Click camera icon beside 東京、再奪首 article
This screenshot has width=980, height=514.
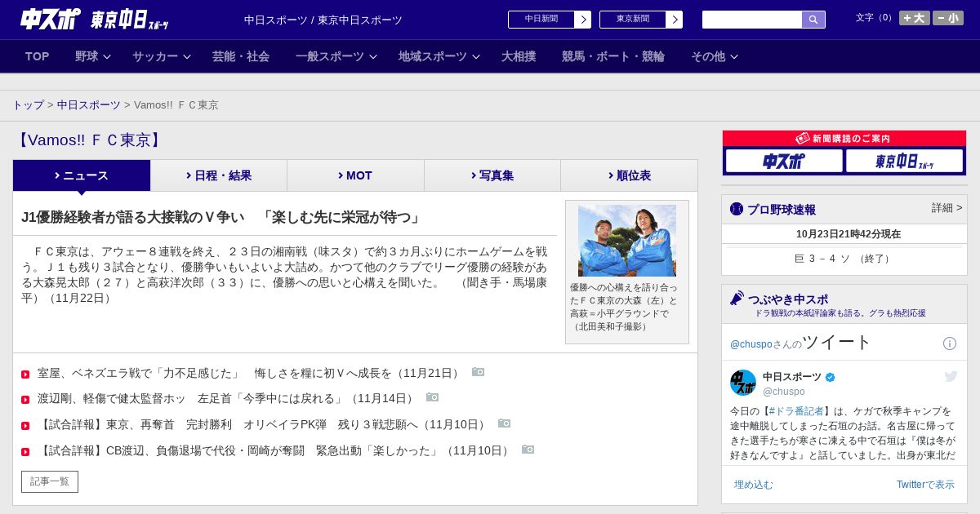[x=505, y=423]
